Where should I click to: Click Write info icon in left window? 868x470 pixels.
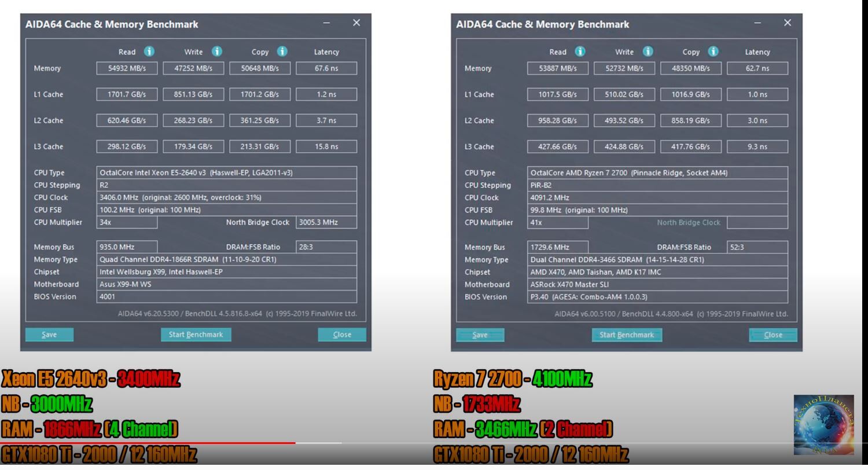(217, 52)
